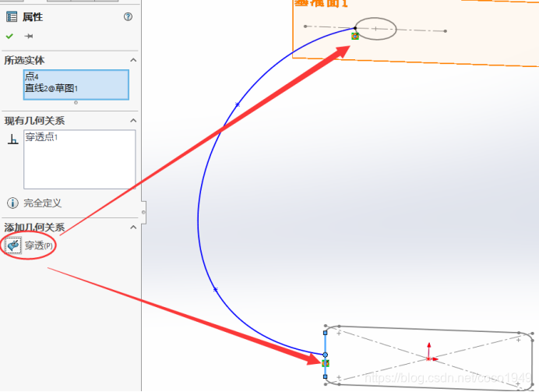Click the red origin triad at rectangle center
Image resolution: width=539 pixels, height=392 pixels.
tap(429, 357)
